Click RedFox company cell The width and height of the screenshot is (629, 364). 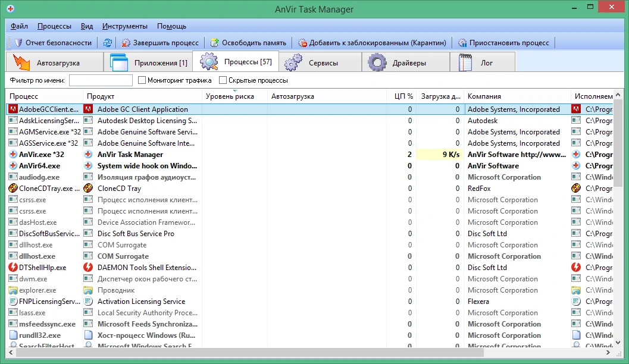tap(480, 188)
